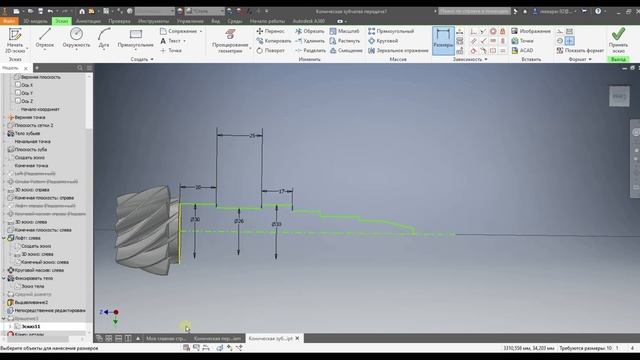Apply the Масштаб scale tool
This screenshot has width=640, height=360.
point(344,31)
